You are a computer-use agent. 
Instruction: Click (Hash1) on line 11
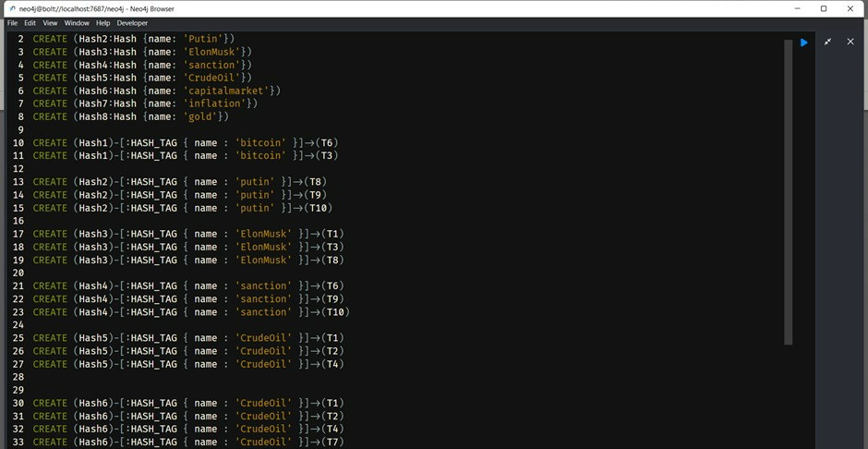[93, 155]
